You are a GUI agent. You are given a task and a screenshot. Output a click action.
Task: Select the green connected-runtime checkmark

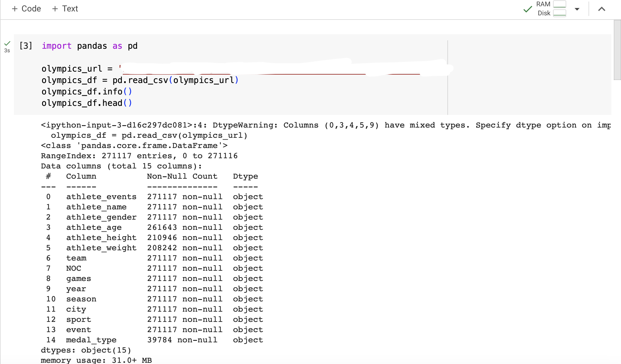(x=527, y=9)
